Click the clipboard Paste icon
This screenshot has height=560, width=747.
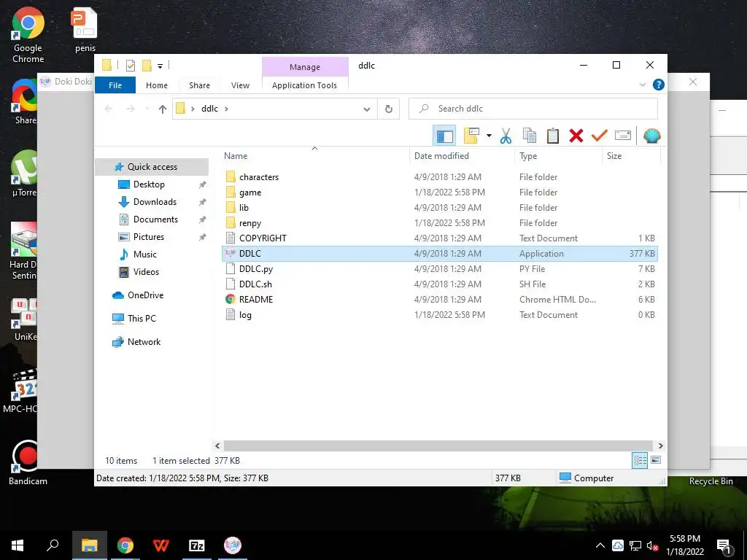pos(553,136)
